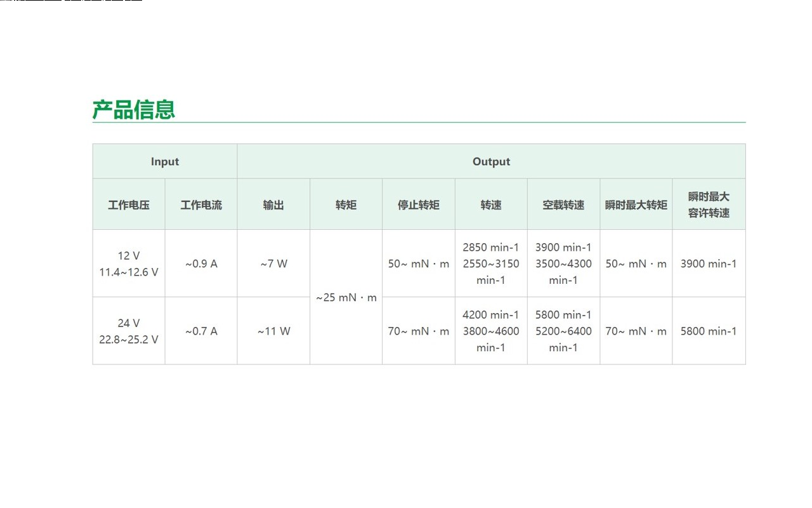
Task: Click the ~0.9 A current cell
Action: click(201, 264)
